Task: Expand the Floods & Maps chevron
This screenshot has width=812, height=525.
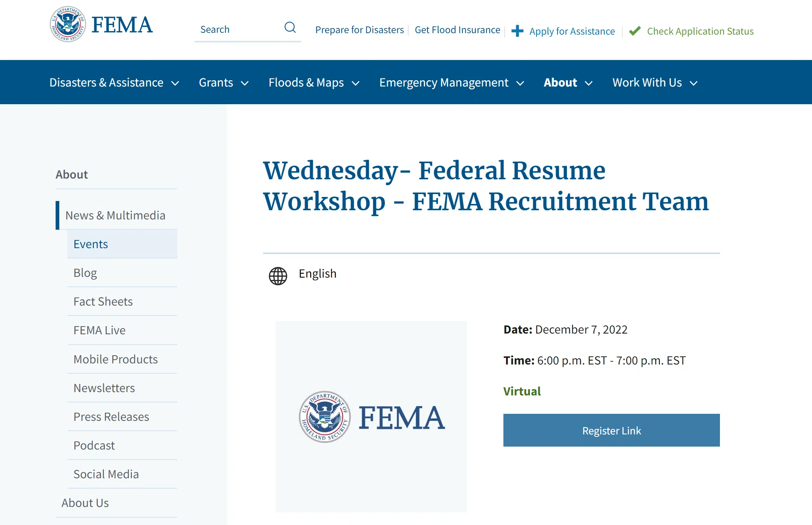Action: pos(355,83)
